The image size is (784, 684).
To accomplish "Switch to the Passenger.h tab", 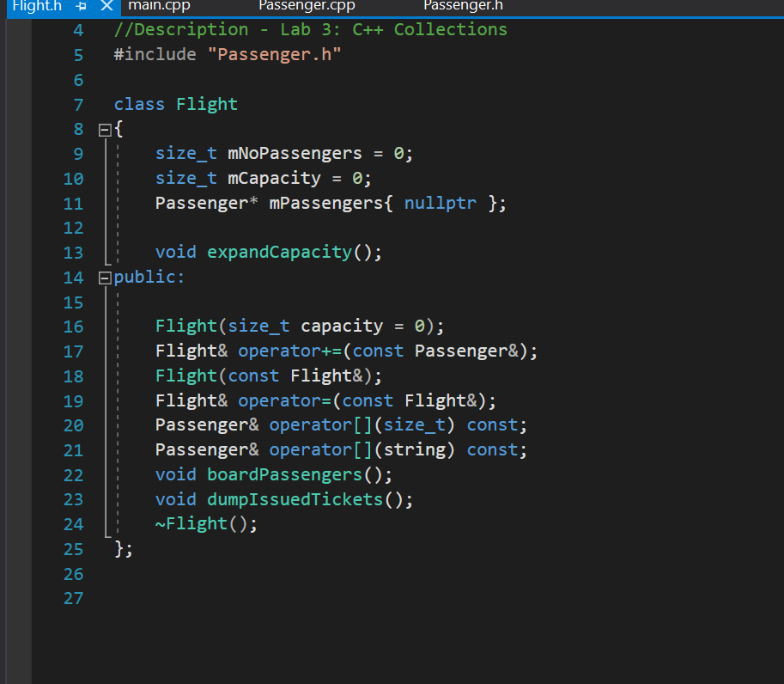I will (x=463, y=6).
